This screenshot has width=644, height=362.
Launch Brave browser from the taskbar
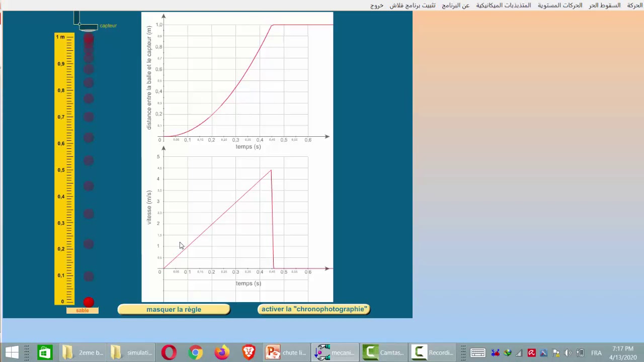[249, 352]
